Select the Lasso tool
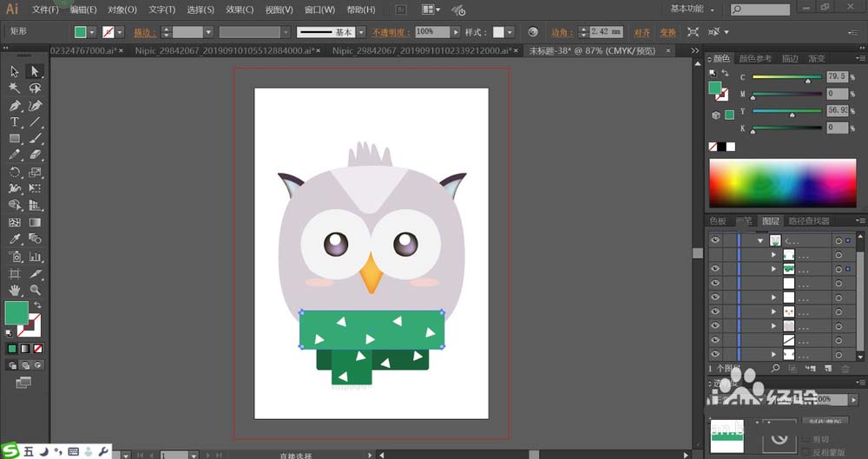Image resolution: width=868 pixels, height=459 pixels. click(35, 89)
